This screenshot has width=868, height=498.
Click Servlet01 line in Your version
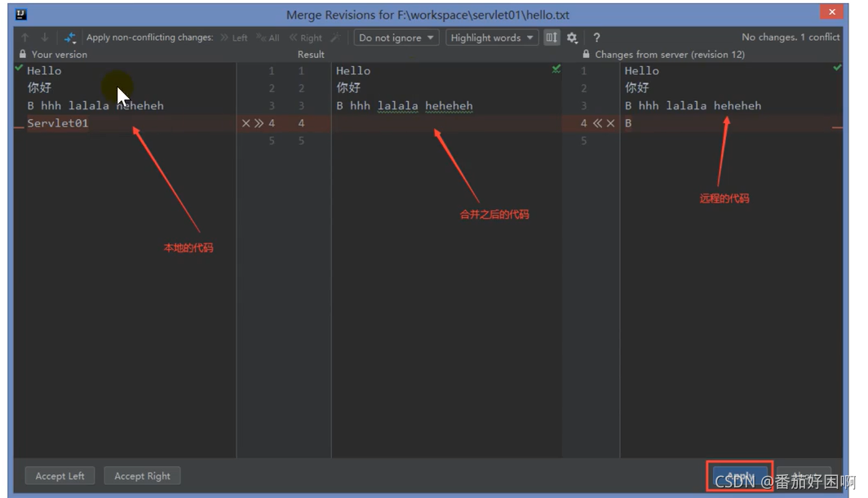point(58,123)
